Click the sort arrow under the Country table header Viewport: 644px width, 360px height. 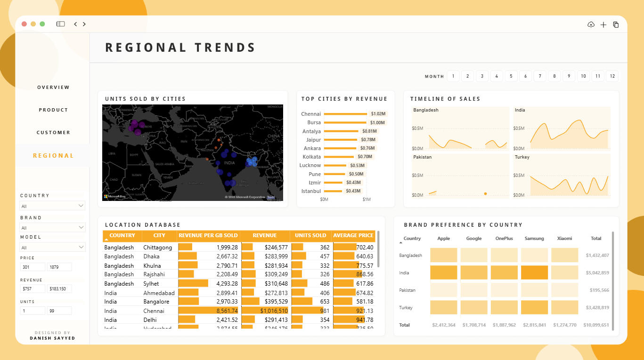106,240
